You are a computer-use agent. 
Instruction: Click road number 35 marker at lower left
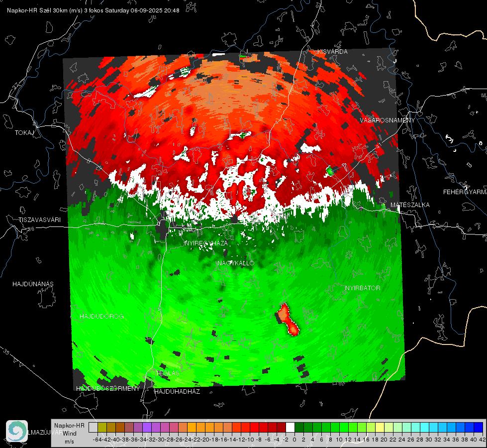(x=6, y=352)
